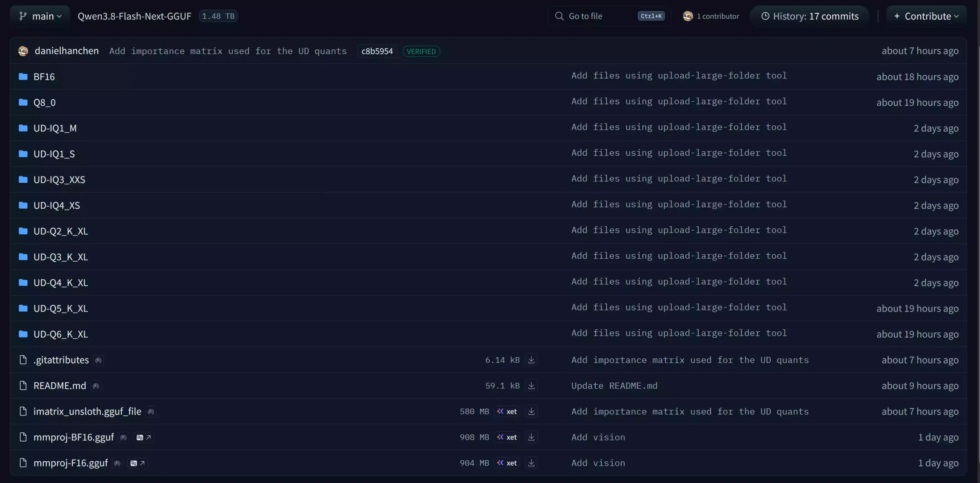This screenshot has width=980, height=483.
Task: Click danielhanchen's avatar in commit row
Action: click(23, 51)
